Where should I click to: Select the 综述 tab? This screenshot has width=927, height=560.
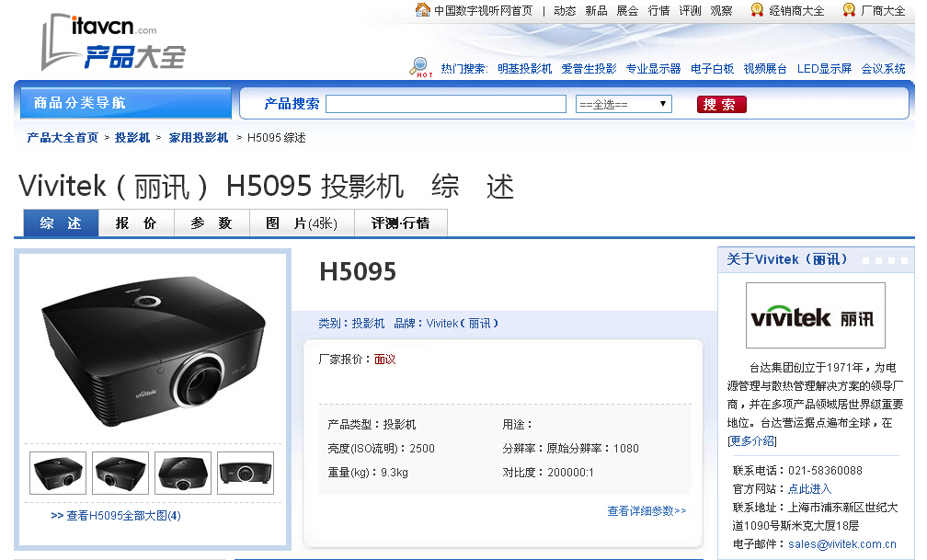tap(61, 223)
